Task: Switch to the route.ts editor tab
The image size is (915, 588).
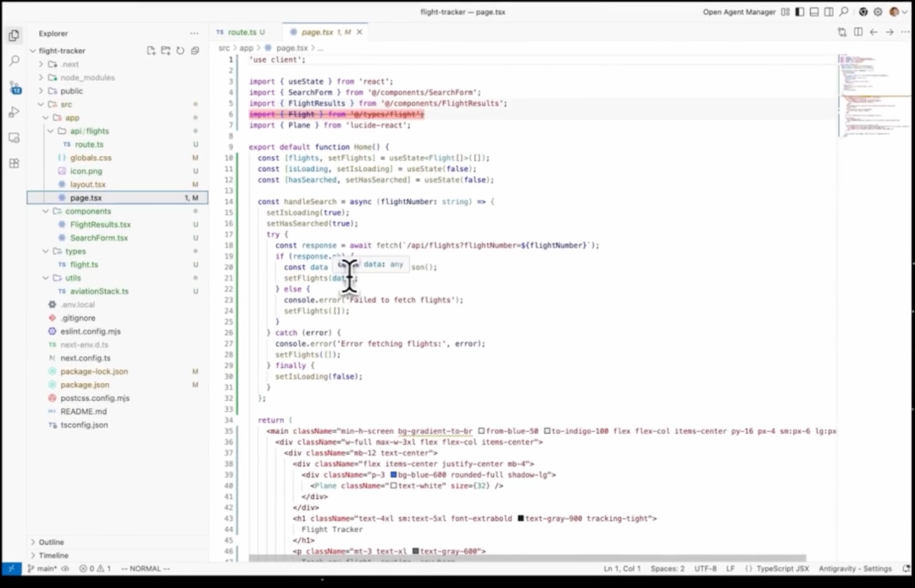Action: (x=241, y=32)
